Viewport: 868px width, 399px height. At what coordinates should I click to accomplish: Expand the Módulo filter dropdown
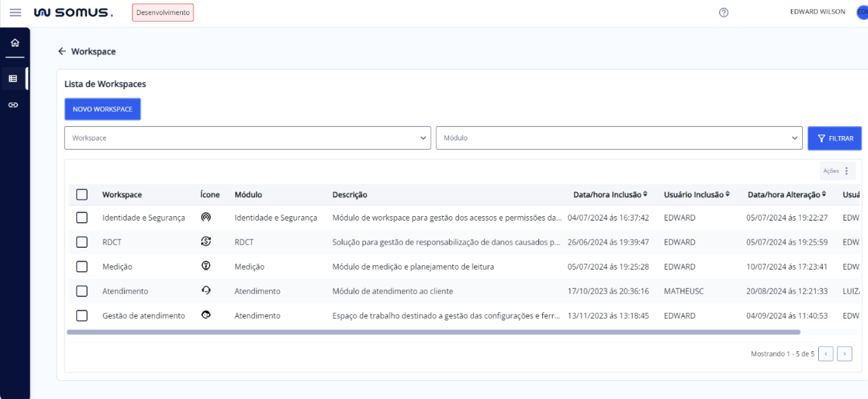click(x=619, y=138)
